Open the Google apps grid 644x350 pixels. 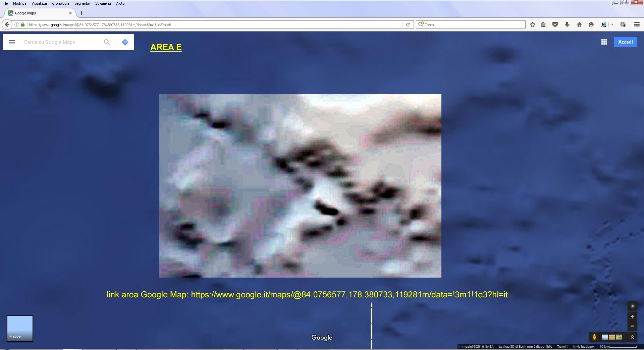coord(604,42)
